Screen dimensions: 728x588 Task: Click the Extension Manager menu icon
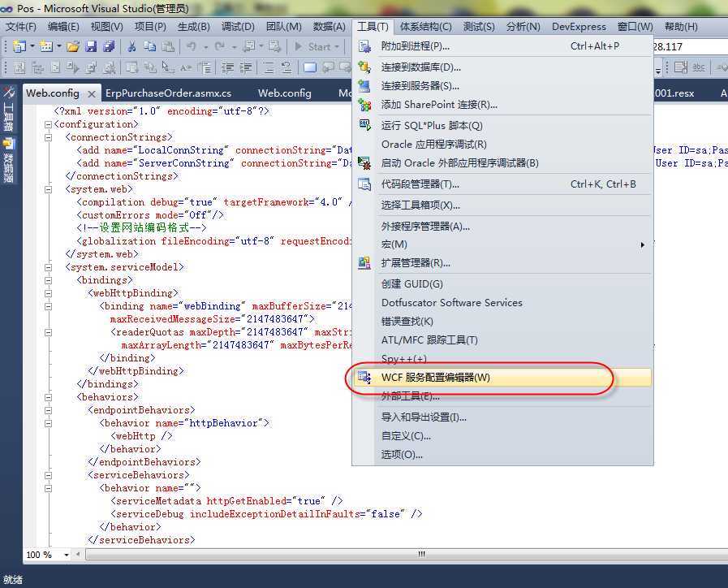[364, 263]
